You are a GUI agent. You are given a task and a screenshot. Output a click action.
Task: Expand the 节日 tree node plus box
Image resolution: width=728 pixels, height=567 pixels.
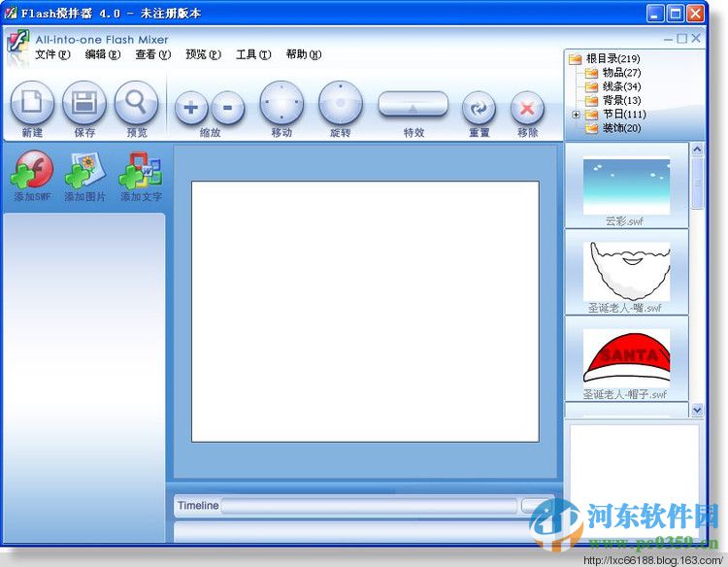[576, 115]
